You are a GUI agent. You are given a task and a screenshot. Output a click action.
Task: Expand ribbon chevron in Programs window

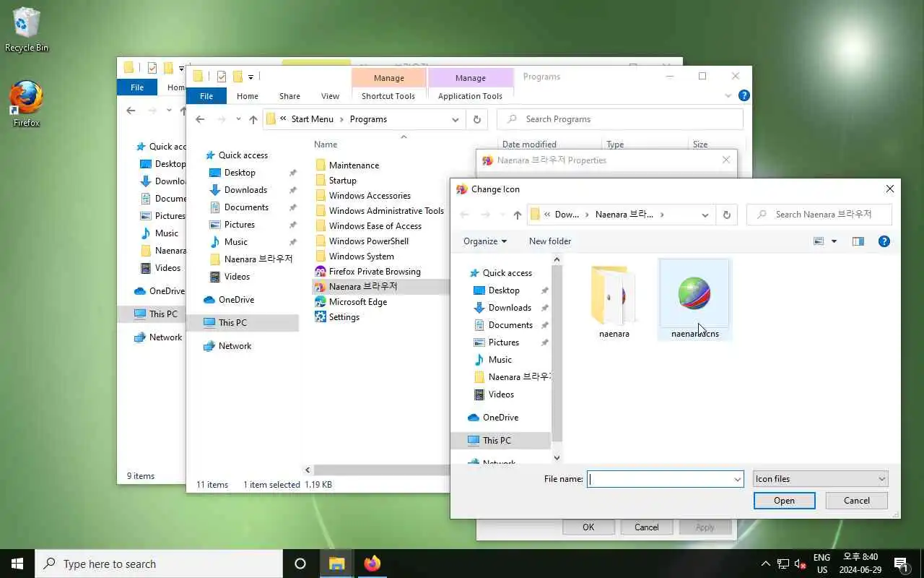(x=728, y=96)
